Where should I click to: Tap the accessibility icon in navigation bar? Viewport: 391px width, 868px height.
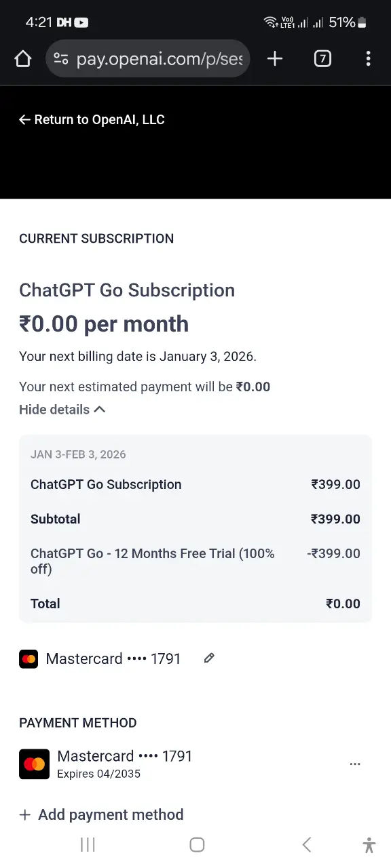click(369, 845)
